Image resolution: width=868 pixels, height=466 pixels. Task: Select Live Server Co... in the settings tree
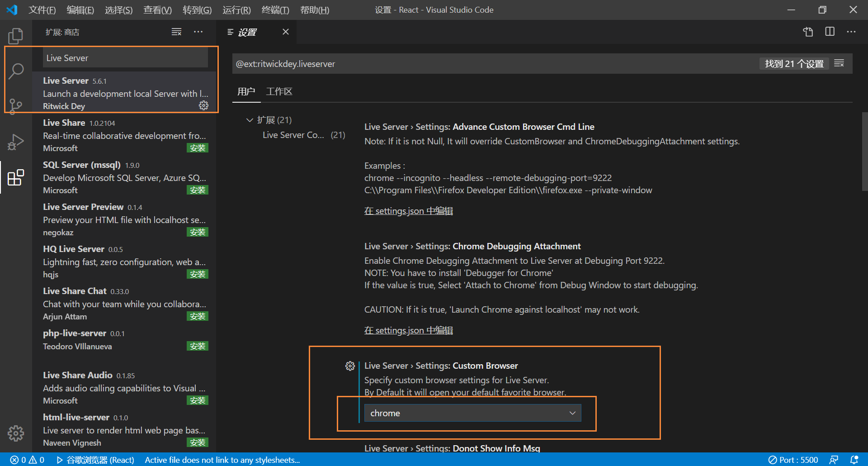293,134
